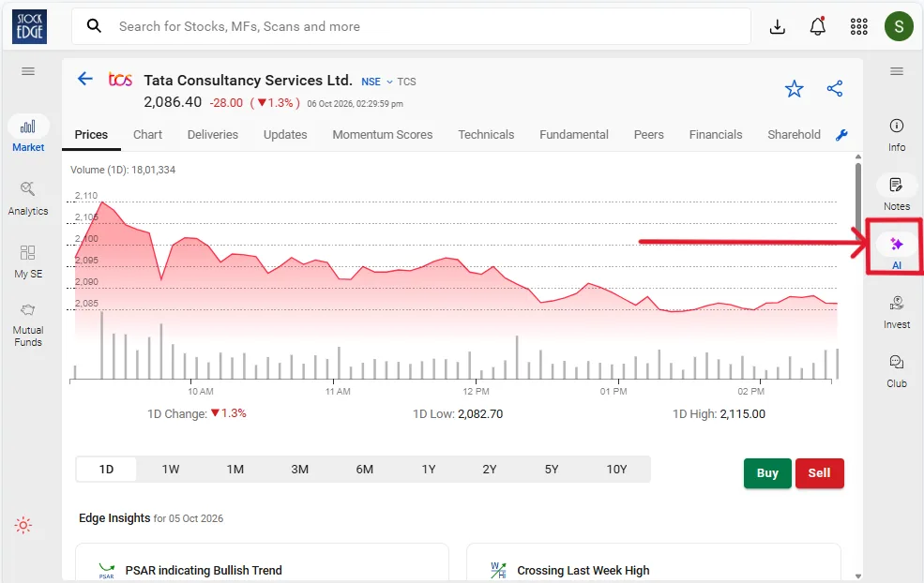Click the green Buy button
Screen dimensions: 924x583
(767, 473)
